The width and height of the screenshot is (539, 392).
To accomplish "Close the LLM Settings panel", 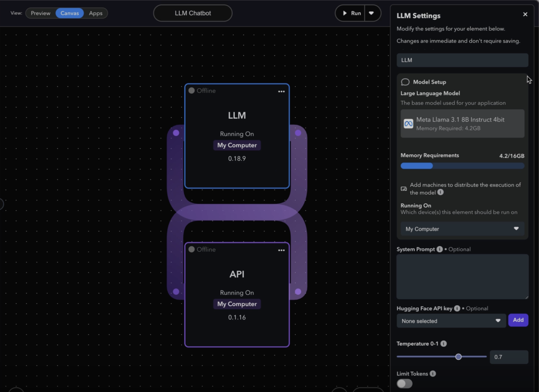I will [x=525, y=15].
